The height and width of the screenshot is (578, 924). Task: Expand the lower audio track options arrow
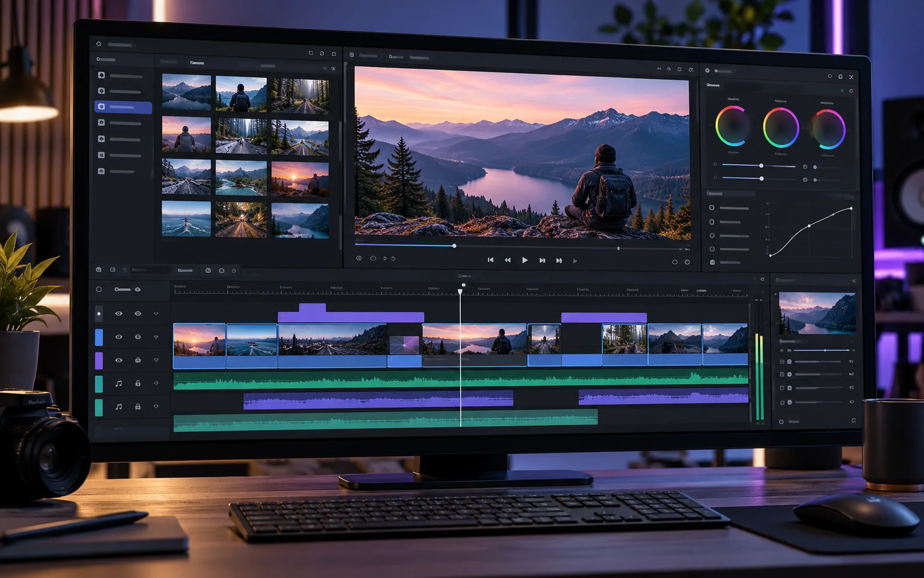coord(156,406)
